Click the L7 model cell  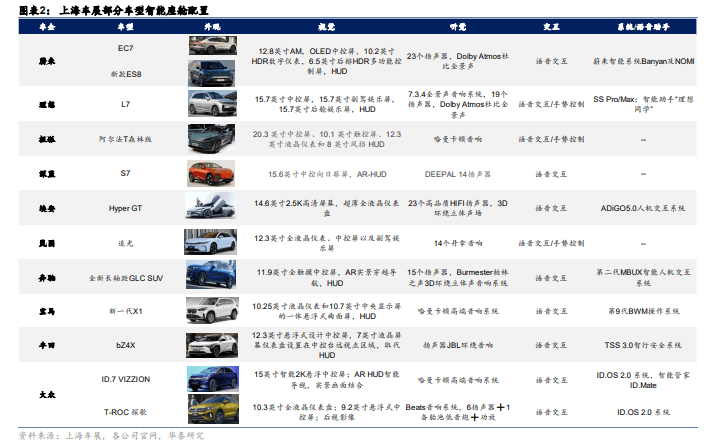(x=125, y=104)
